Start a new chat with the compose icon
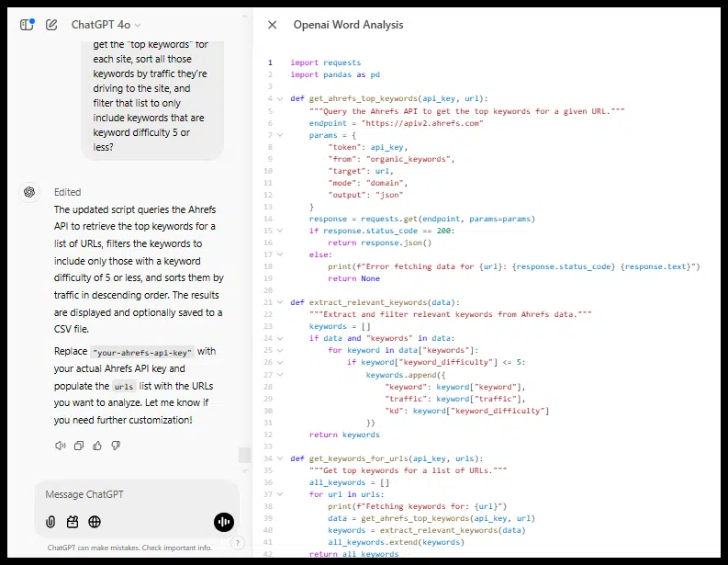728x565 pixels. (51, 25)
